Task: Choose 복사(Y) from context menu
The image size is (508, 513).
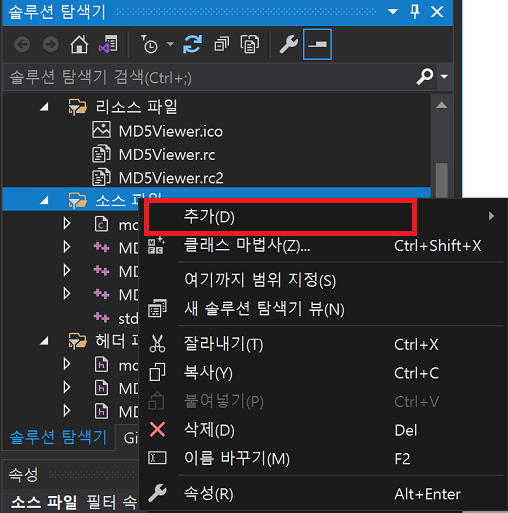Action: (323, 373)
